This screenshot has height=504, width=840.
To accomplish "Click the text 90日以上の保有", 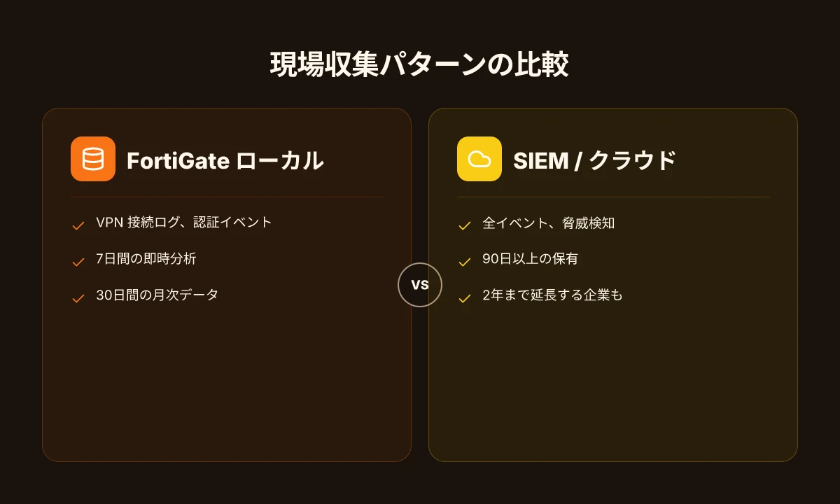I will tap(531, 259).
